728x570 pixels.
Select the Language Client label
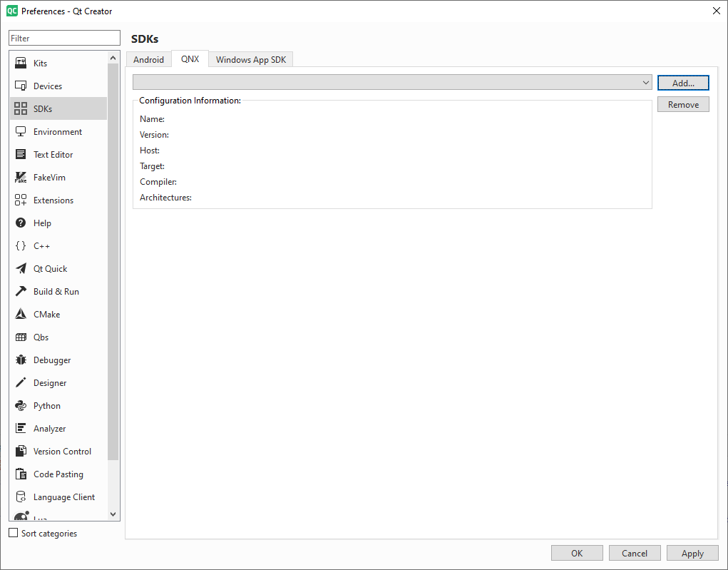tap(64, 497)
